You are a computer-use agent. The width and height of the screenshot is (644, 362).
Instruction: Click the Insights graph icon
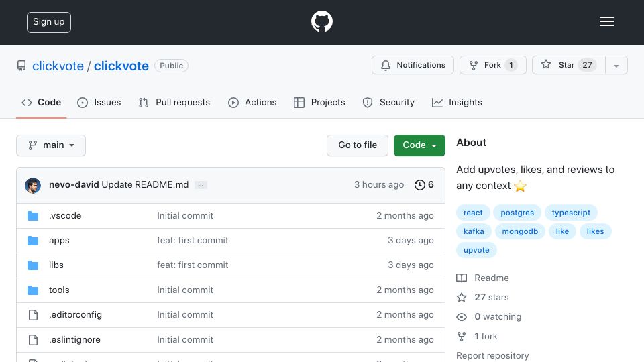pyautogui.click(x=437, y=102)
